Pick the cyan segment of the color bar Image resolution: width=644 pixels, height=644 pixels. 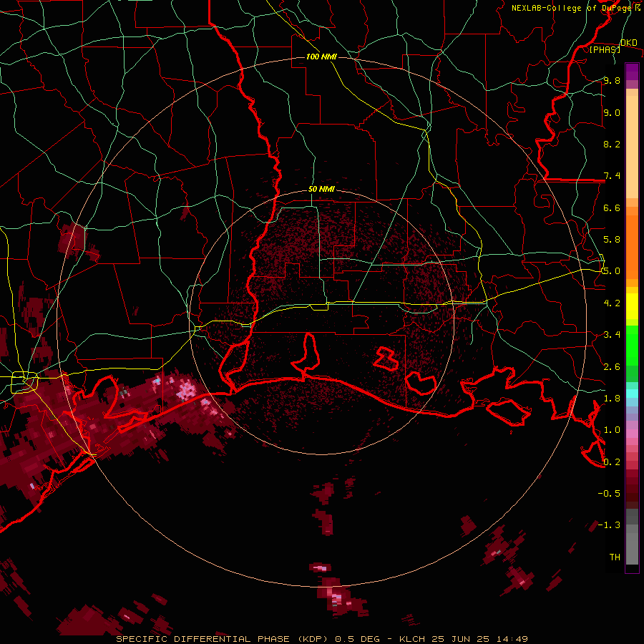pyautogui.click(x=632, y=393)
